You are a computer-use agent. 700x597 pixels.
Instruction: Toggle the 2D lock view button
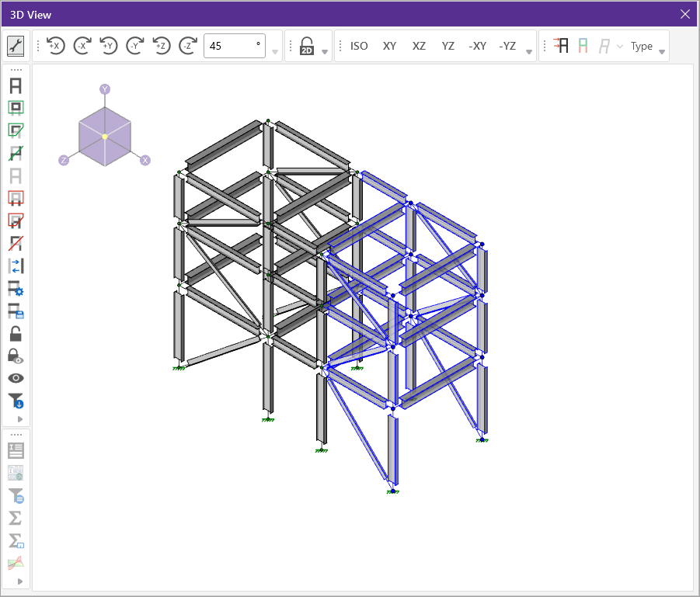point(306,47)
